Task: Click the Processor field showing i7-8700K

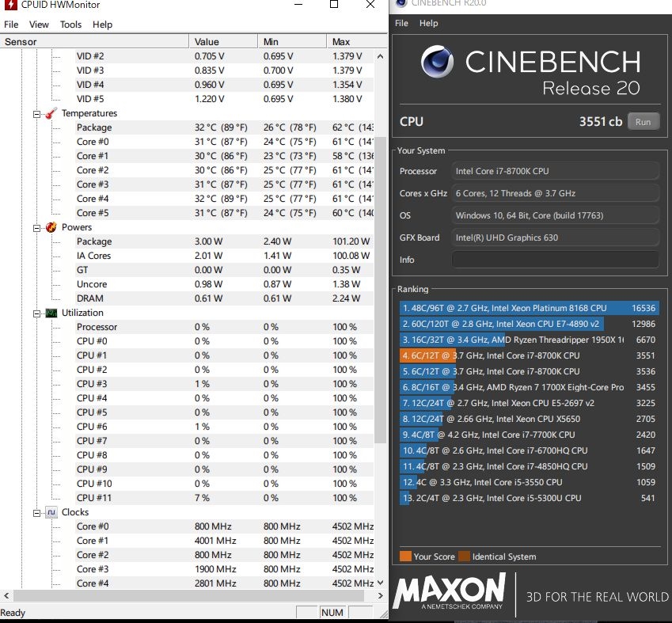Action: coord(555,171)
